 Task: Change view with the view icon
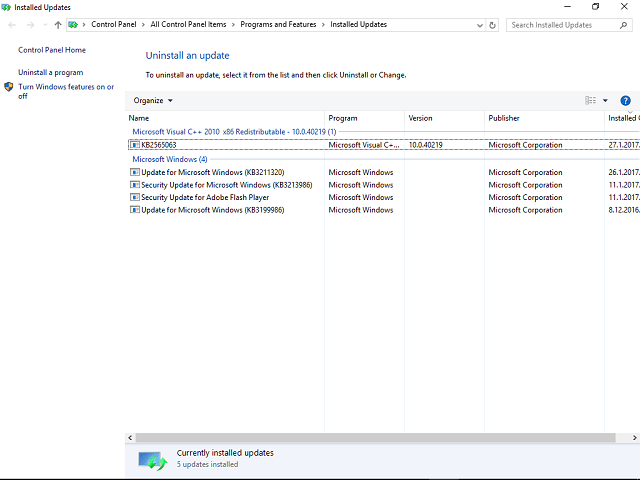pyautogui.click(x=590, y=100)
